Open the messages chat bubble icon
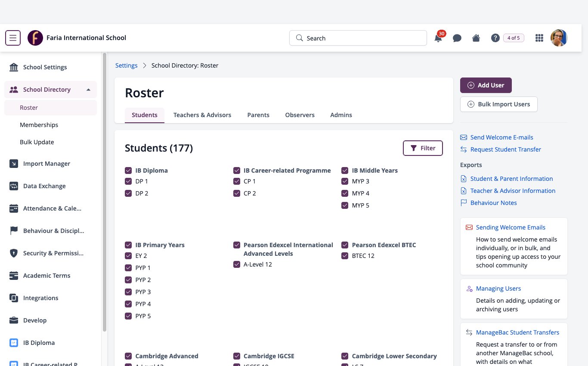 [x=457, y=38]
